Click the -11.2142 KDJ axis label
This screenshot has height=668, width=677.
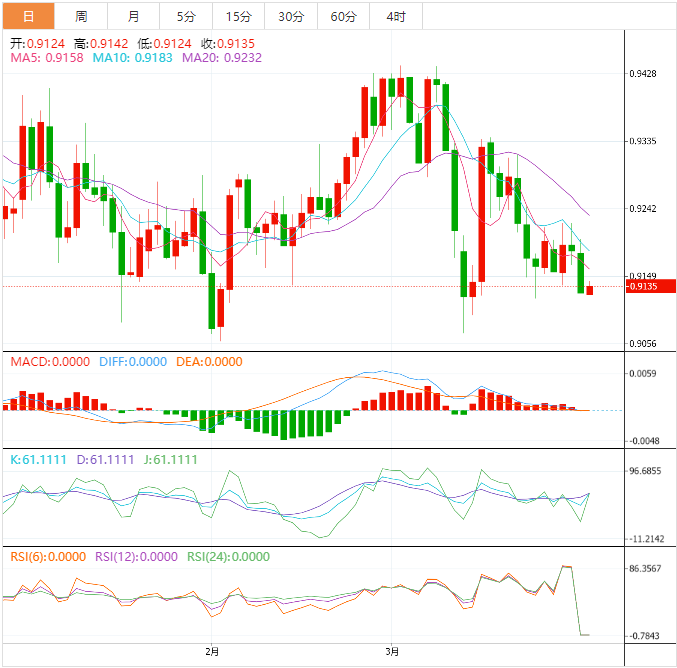point(646,539)
